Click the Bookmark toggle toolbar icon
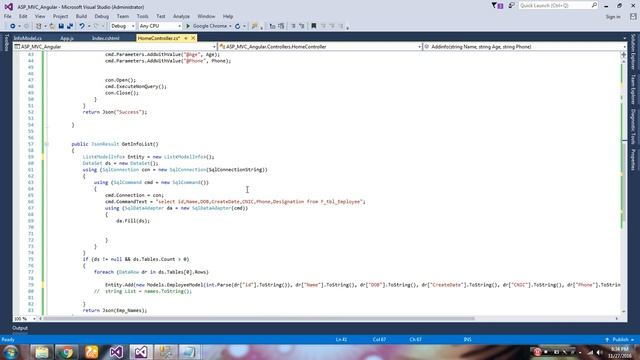Image resolution: width=640 pixels, height=360 pixels. [313, 26]
